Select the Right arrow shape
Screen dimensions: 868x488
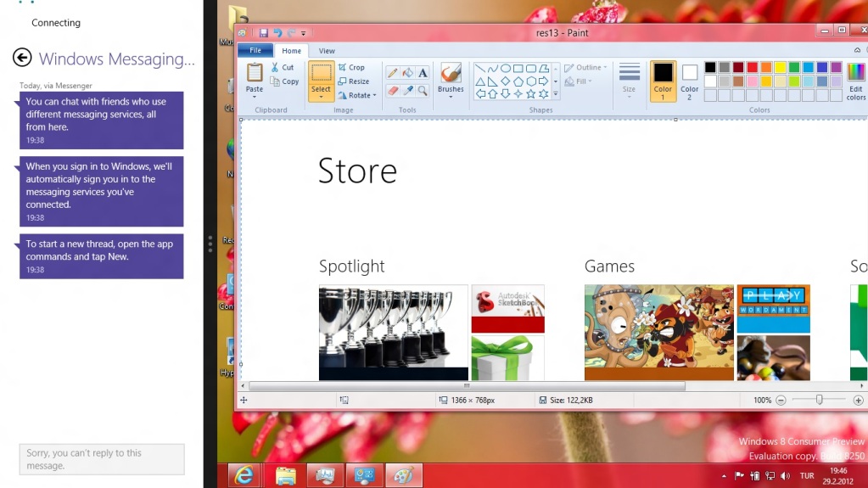tap(544, 81)
